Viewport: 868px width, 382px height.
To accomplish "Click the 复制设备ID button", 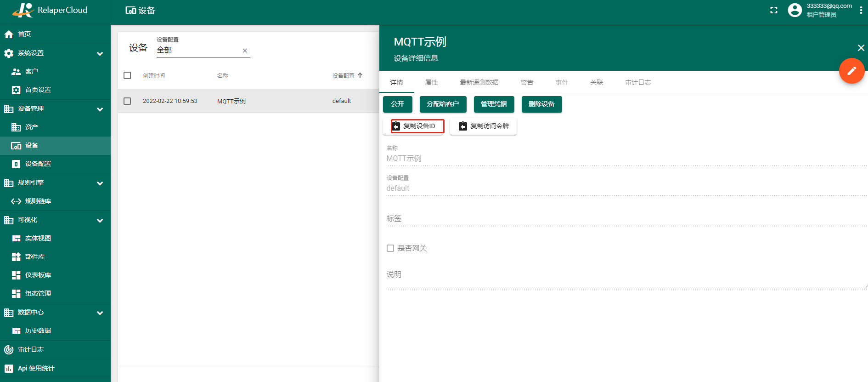I will pos(414,126).
